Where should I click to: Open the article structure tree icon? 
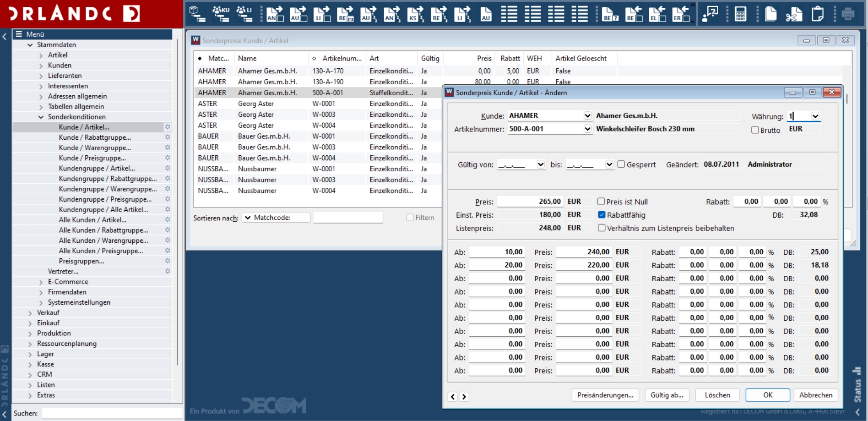197,14
